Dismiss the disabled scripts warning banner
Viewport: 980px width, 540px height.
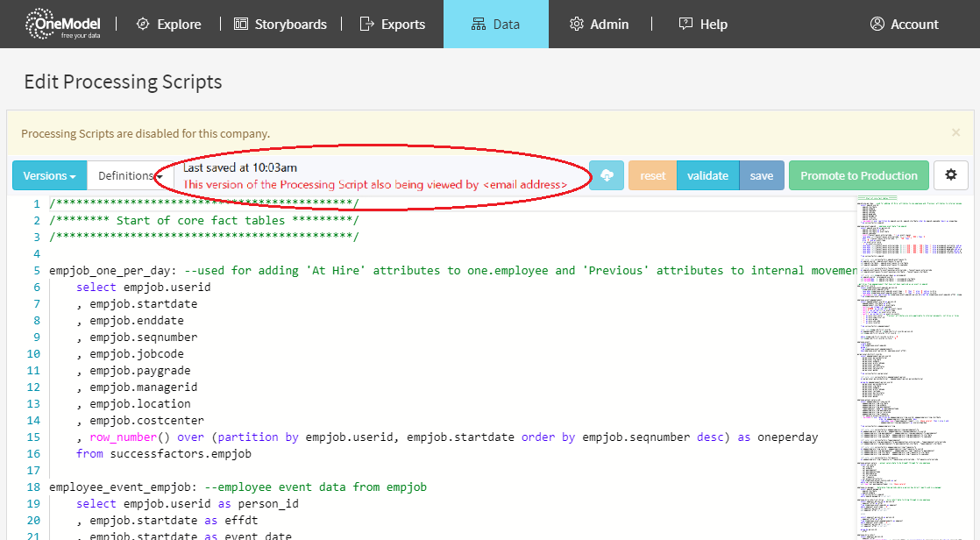955,133
